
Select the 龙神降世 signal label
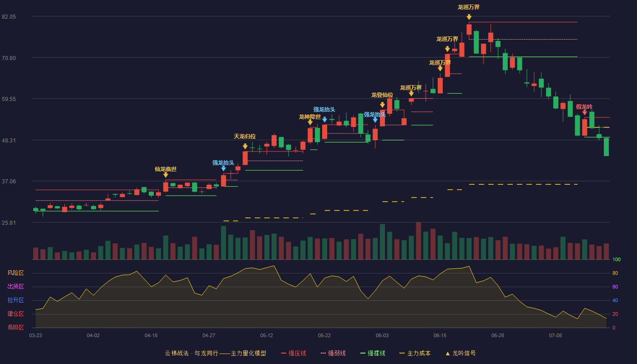(310, 117)
